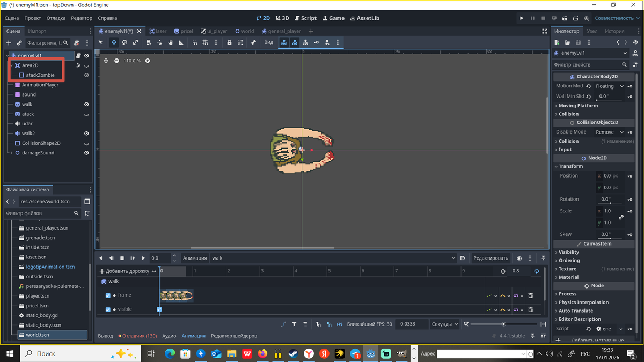The height and width of the screenshot is (362, 644).
Task: Activate the Rotate mode tool
Action: pos(125,42)
